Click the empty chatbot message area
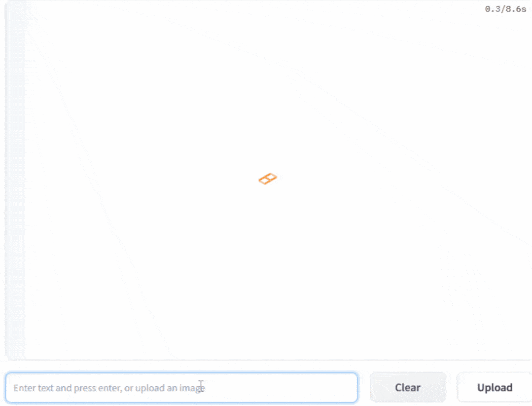 pos(268,102)
